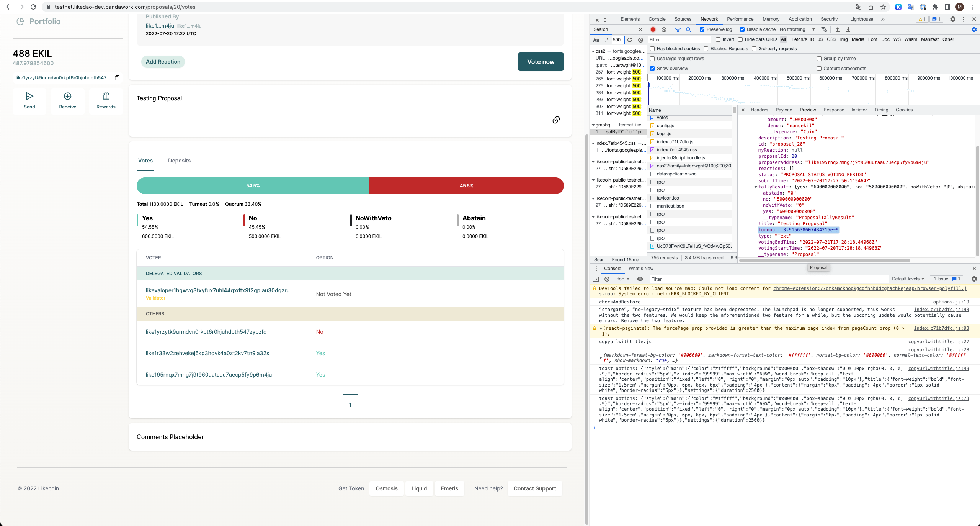The width and height of the screenshot is (980, 526).
Task: Toggle the network filter funnel icon
Action: pos(678,29)
